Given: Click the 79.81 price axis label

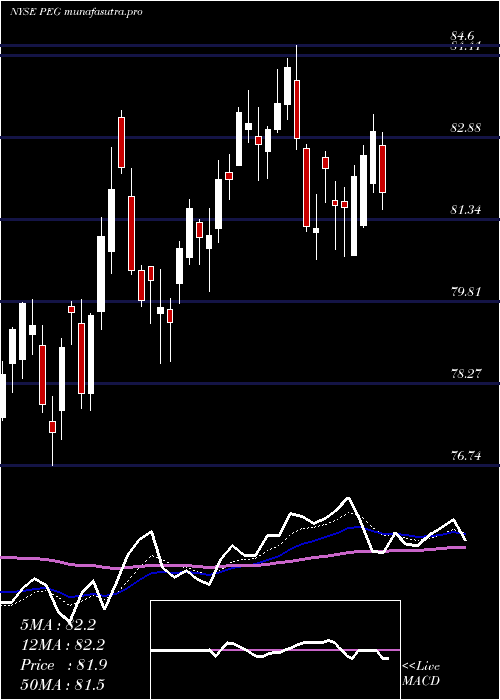Looking at the screenshot, I should click(x=466, y=292).
